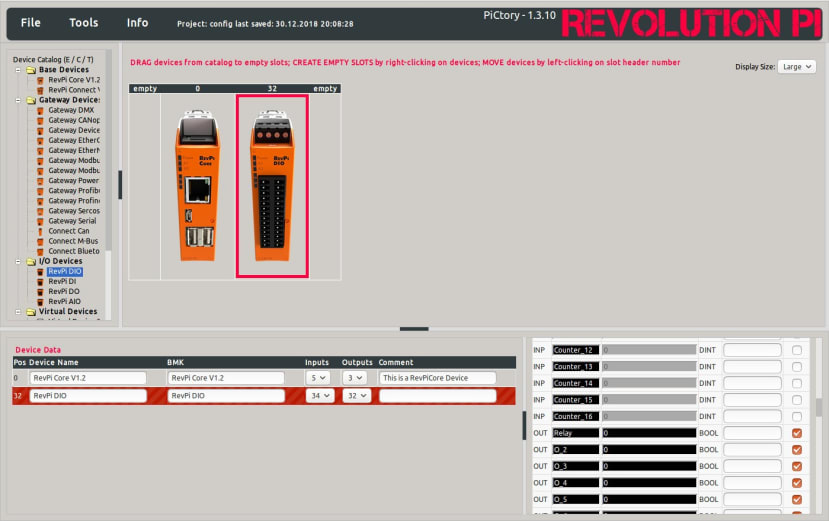Click the RevPi DO catalog icon

click(x=40, y=291)
